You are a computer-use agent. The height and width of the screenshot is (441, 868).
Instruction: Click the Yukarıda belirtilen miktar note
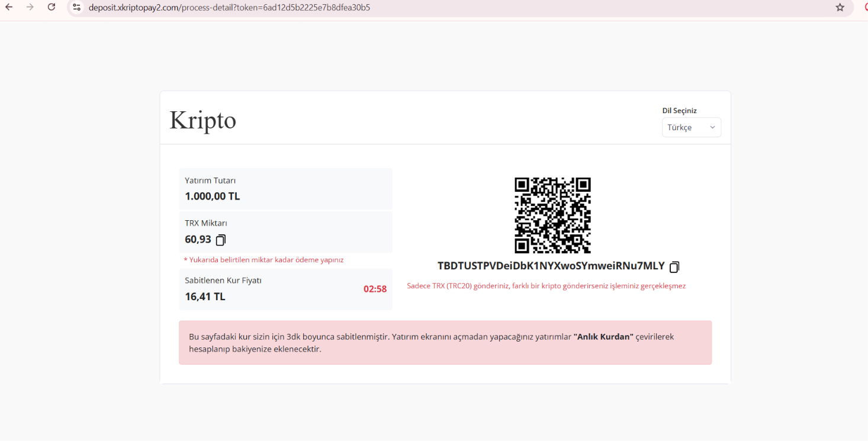pyautogui.click(x=263, y=260)
